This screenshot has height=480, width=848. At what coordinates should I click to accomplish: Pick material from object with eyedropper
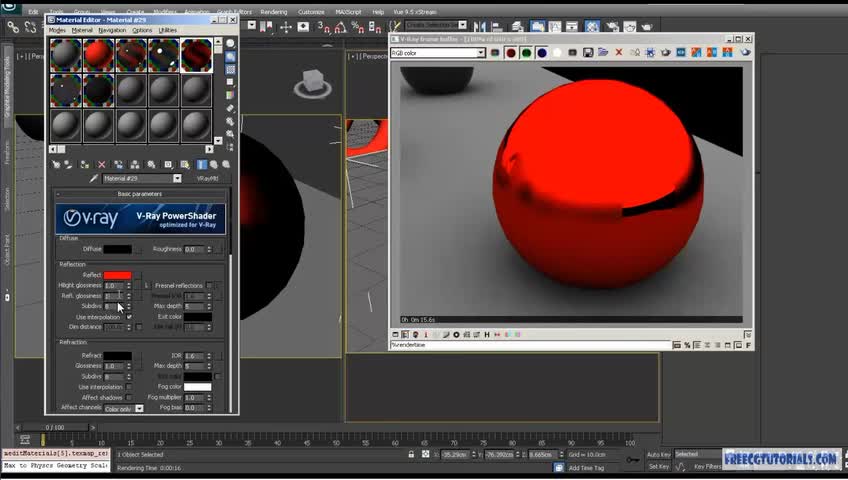[x=94, y=178]
